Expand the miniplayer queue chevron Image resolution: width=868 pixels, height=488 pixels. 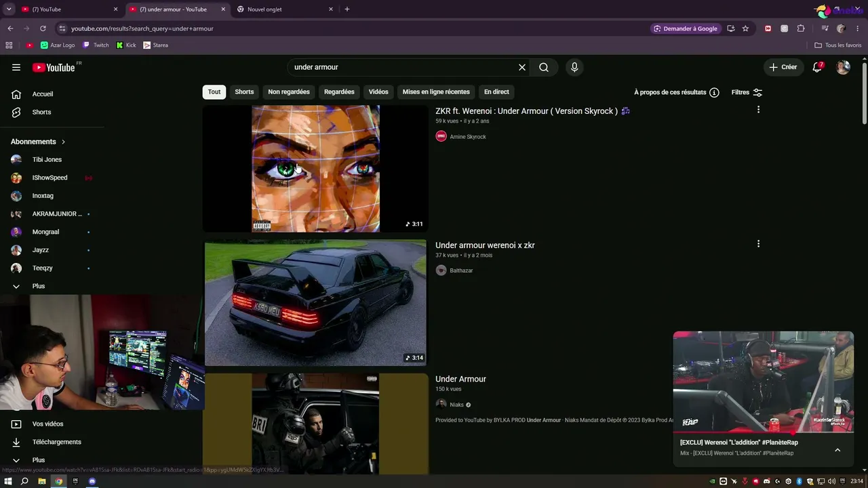[837, 450]
